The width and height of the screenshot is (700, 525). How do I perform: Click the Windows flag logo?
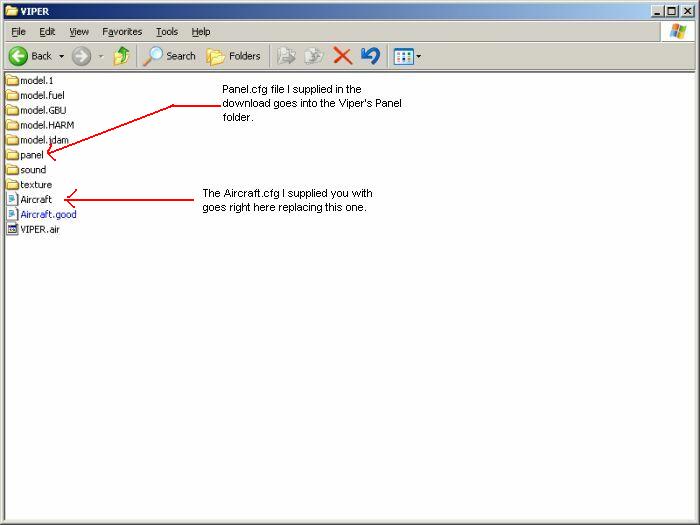coord(678,32)
